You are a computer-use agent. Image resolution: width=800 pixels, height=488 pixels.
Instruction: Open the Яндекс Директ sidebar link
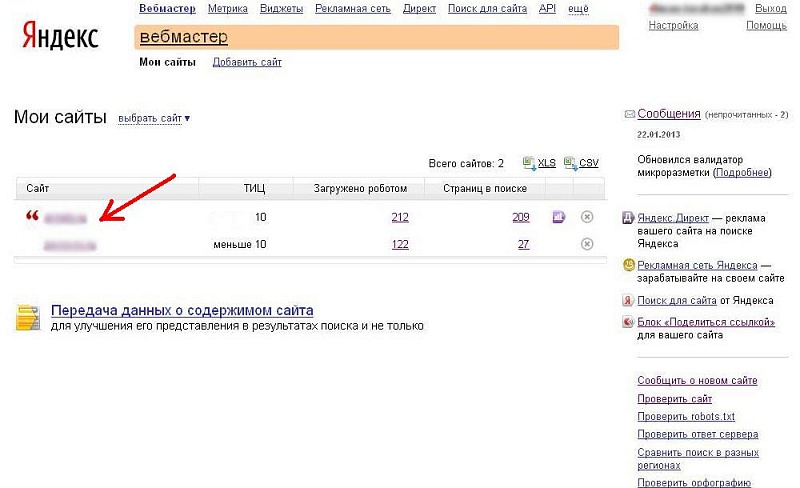pos(673,218)
